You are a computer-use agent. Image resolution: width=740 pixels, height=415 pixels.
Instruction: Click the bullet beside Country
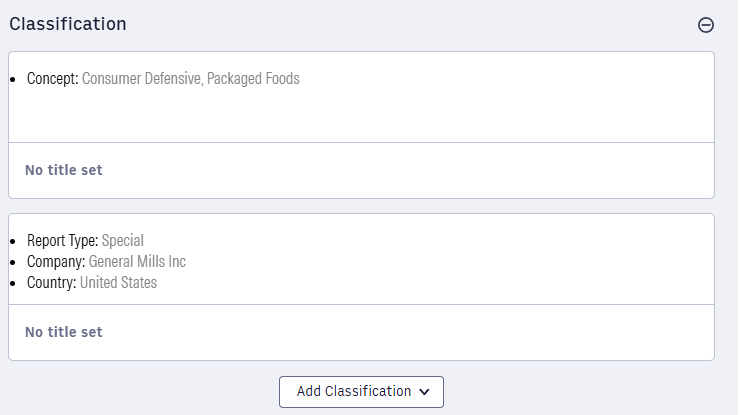pos(12,283)
